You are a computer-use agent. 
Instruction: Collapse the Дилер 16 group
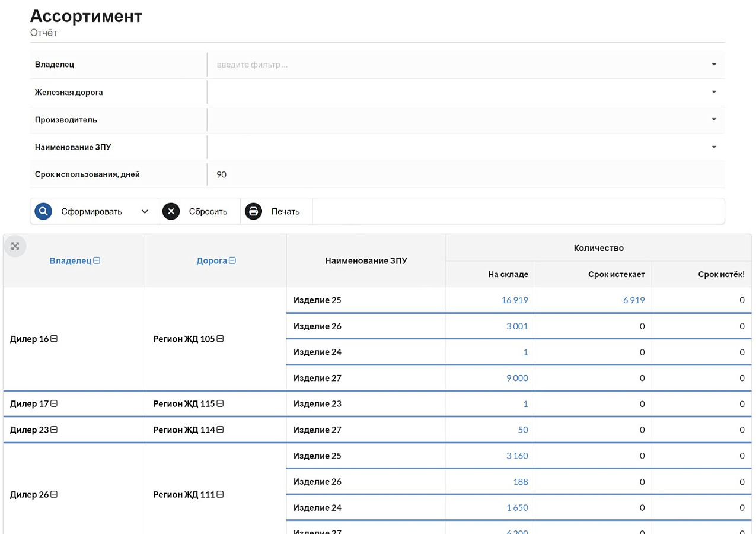point(54,339)
